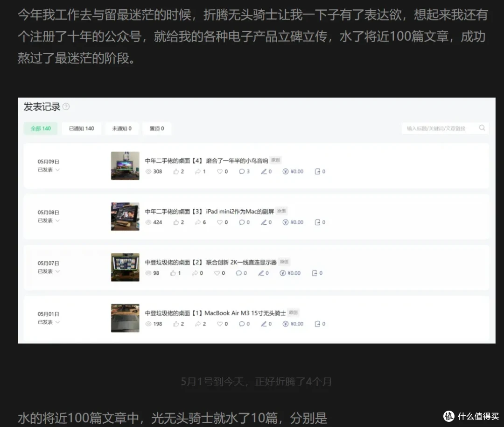Click the views eye icon showing 198
504x427 pixels.
pos(148,324)
